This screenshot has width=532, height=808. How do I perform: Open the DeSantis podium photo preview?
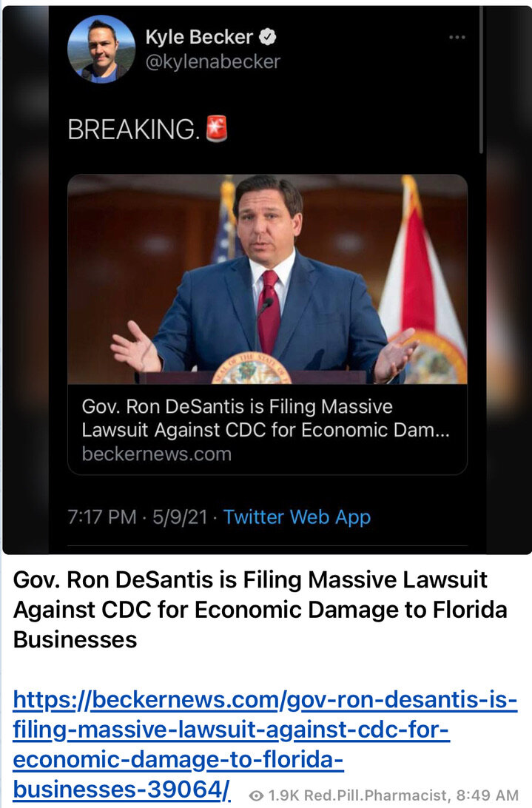tap(268, 279)
